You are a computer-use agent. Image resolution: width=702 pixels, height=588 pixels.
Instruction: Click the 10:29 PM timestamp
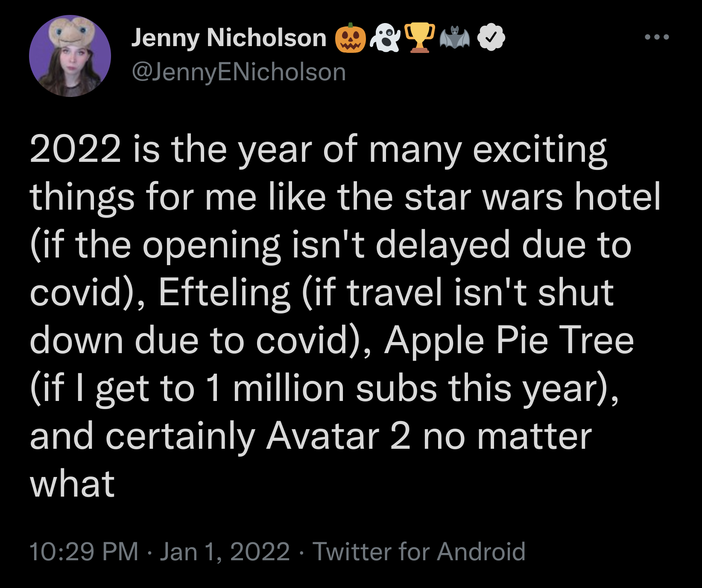tap(84, 551)
